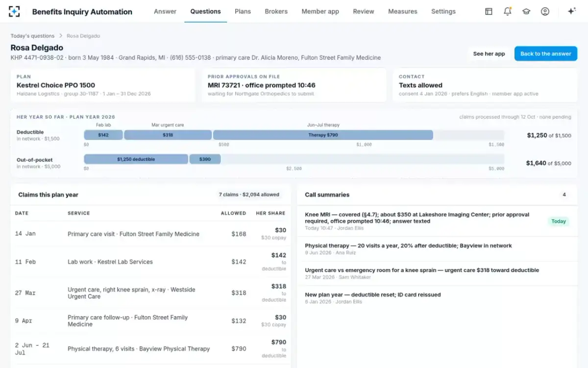Select the $318 deductible bar segment
Screen dimensions: 588x368
168,135
